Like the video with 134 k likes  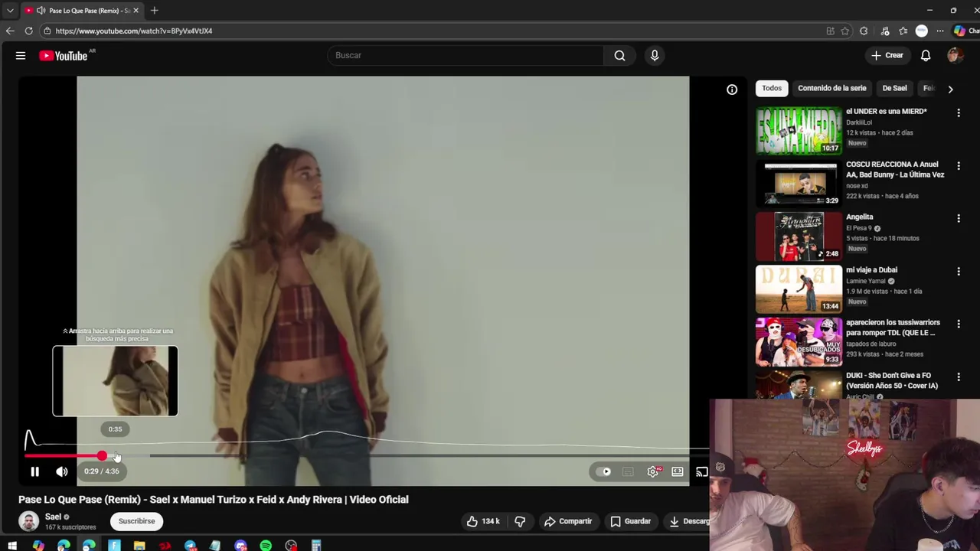click(x=483, y=521)
